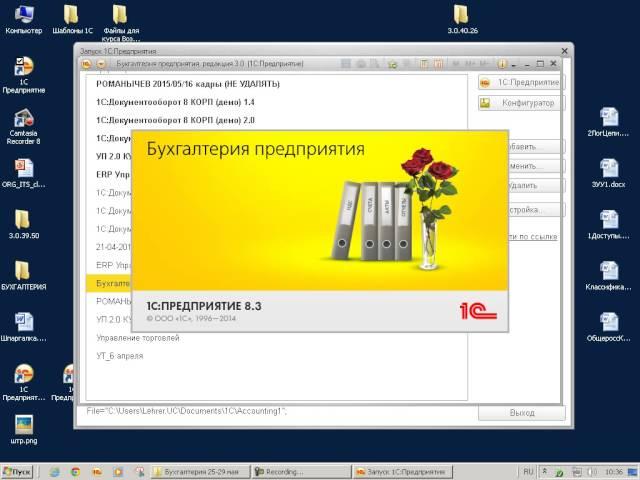Open the 3.0.39.50 desktop folder
Screen dimensions: 640x480
[x=23, y=220]
